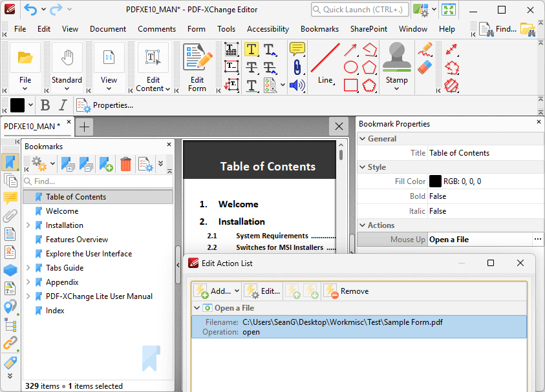Choose the sticky note comment tool
The height and width of the screenshot is (392, 545).
coord(297,49)
